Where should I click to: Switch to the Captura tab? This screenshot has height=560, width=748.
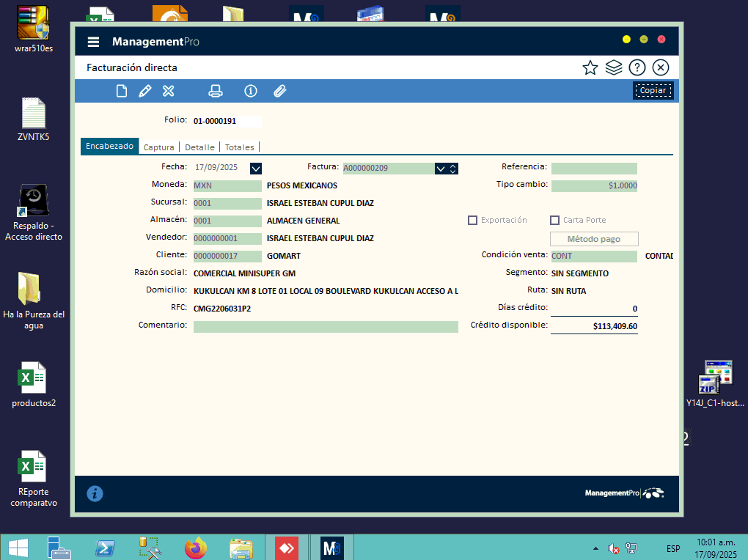158,147
